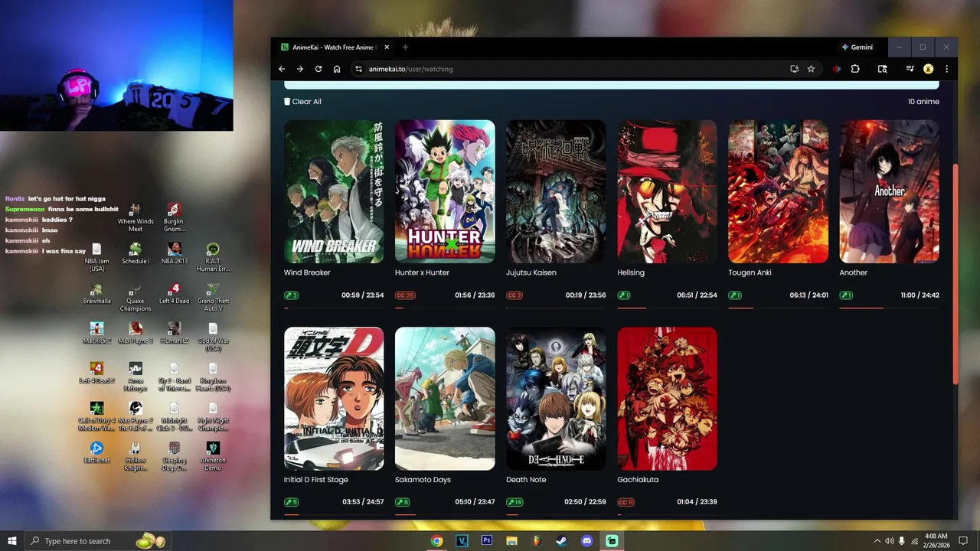Screen dimensions: 980x551
Task: Open a new browser tab
Action: click(x=405, y=47)
